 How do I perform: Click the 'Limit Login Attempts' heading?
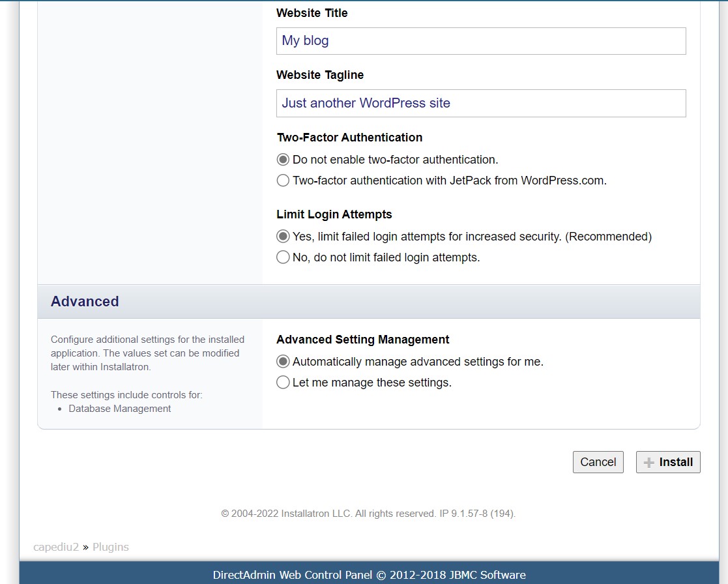[x=334, y=214]
